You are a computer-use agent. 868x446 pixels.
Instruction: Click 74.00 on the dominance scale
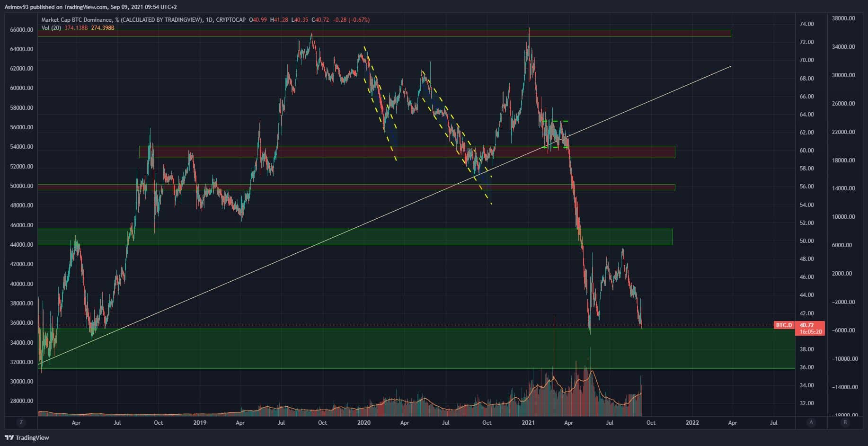coord(806,24)
